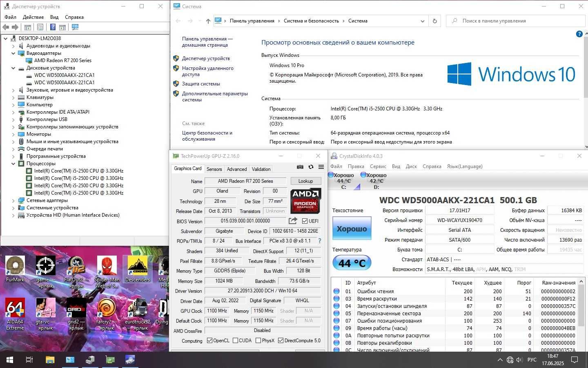The width and height of the screenshot is (588, 368).
Task: Open the FurMark desktop shortcut
Action: (x=15, y=269)
